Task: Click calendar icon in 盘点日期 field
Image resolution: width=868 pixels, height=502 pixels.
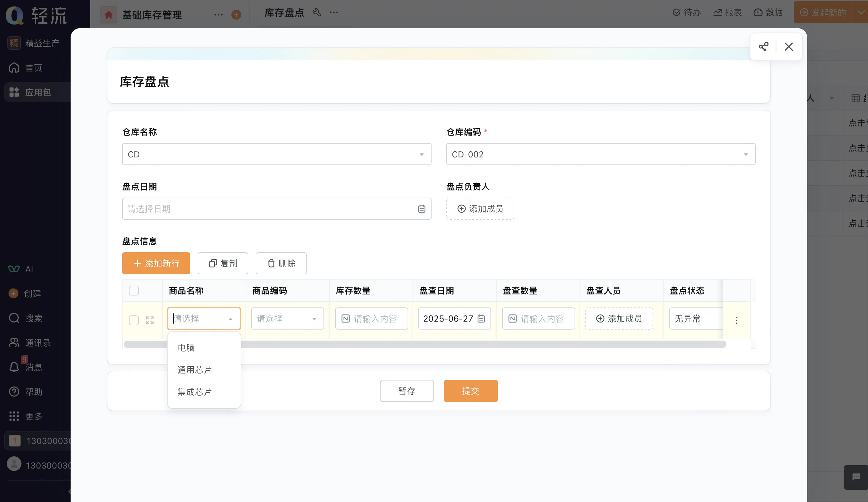Action: click(x=422, y=209)
